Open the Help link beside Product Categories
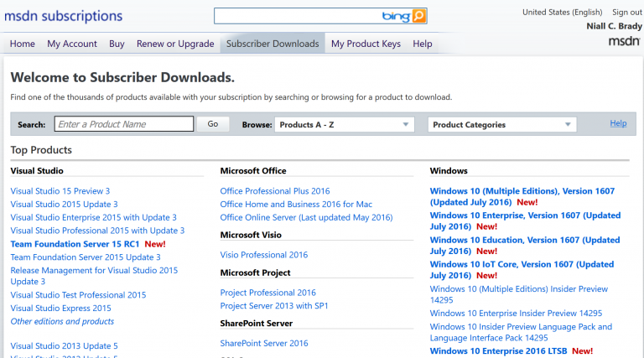This screenshot has height=358, width=644. [618, 123]
